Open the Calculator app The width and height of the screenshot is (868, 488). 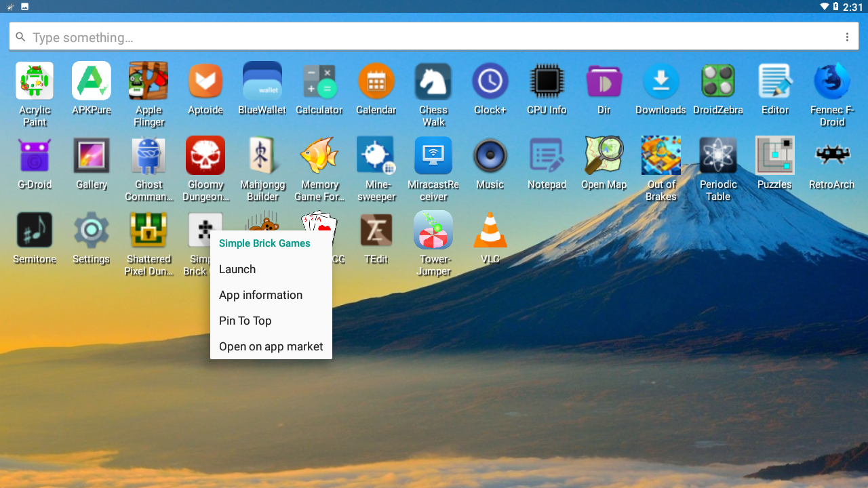click(319, 81)
